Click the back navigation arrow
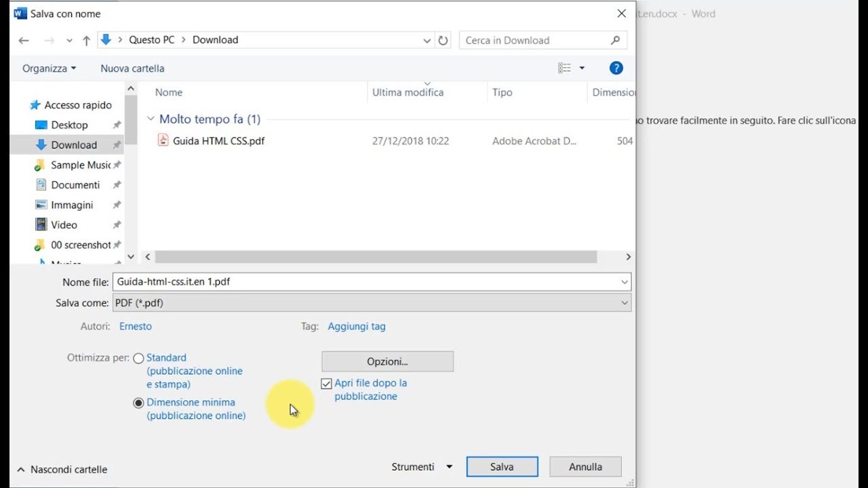Screen dimensions: 868x488 [24, 41]
